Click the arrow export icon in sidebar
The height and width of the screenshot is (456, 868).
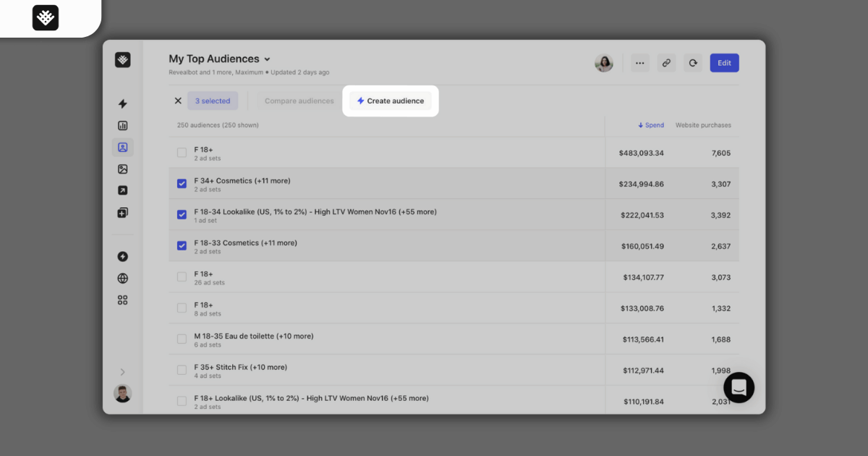[123, 191]
